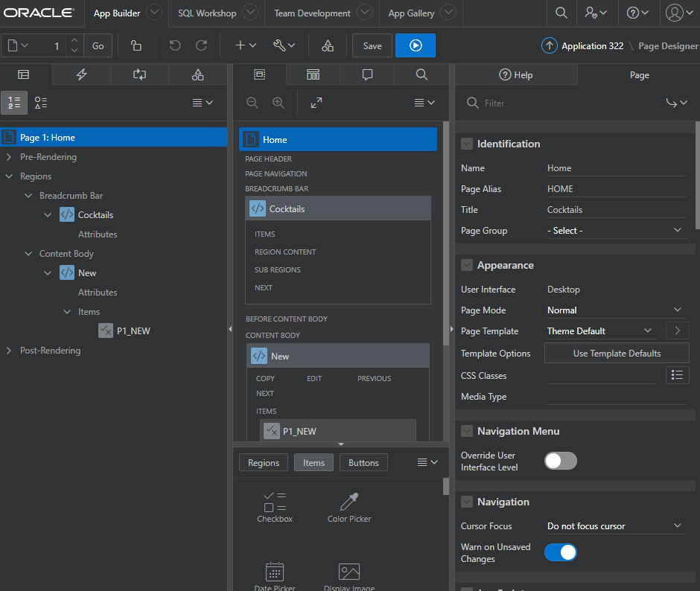Open the Cursor Focus dropdown

tap(617, 525)
